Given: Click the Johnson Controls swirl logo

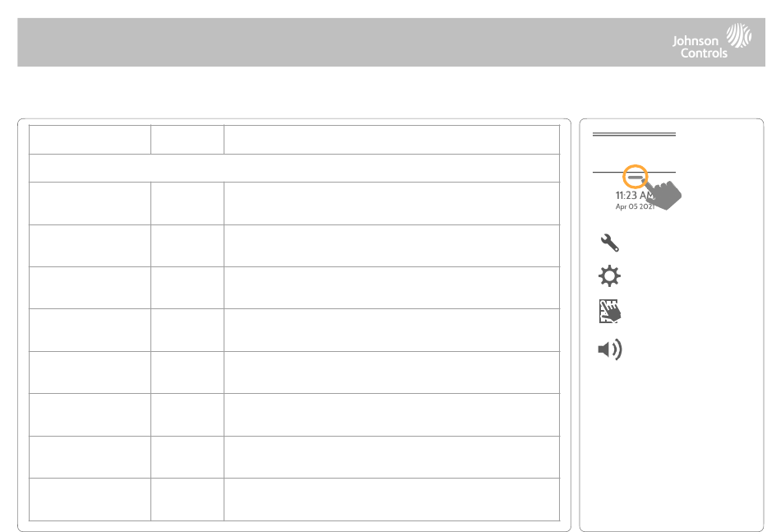Looking at the screenshot, I should 739,35.
